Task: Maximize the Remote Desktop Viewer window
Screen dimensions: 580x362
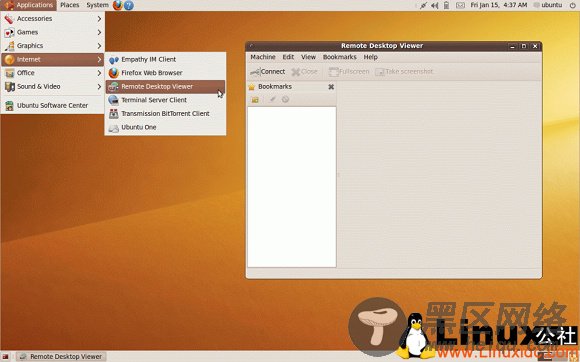Action: click(523, 46)
